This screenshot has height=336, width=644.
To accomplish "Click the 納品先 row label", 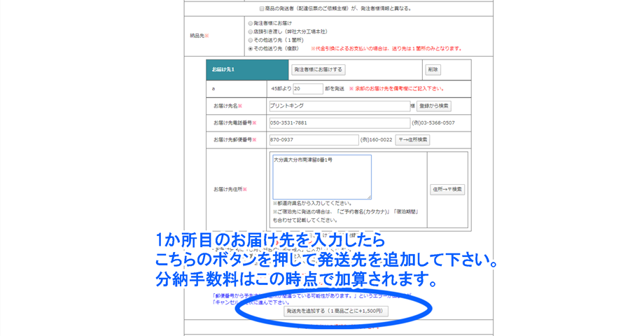I will [x=199, y=36].
